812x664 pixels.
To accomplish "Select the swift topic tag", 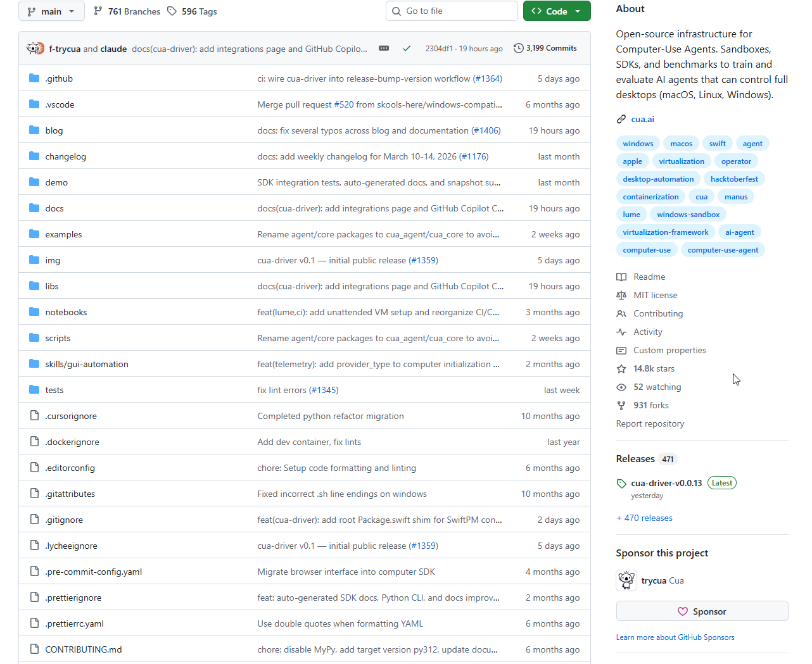I will [x=717, y=144].
